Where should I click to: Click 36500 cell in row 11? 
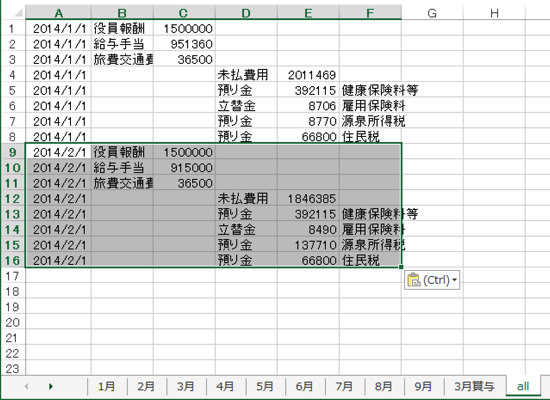tap(184, 183)
